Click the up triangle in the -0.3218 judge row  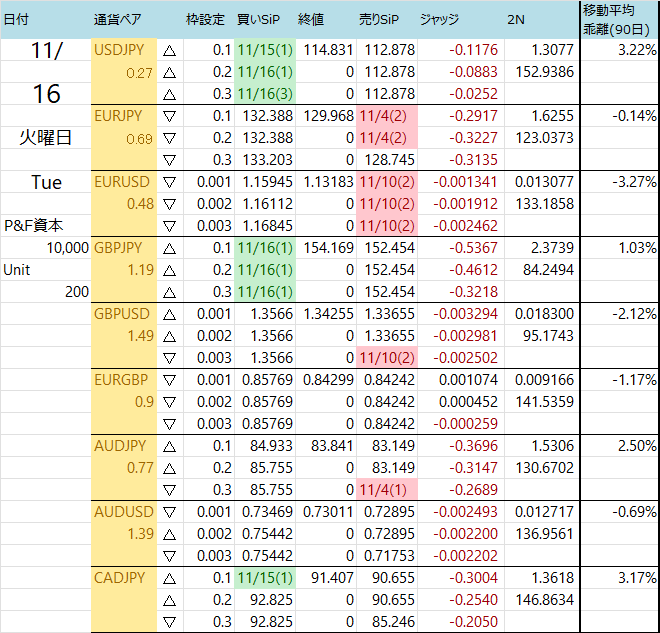169,293
